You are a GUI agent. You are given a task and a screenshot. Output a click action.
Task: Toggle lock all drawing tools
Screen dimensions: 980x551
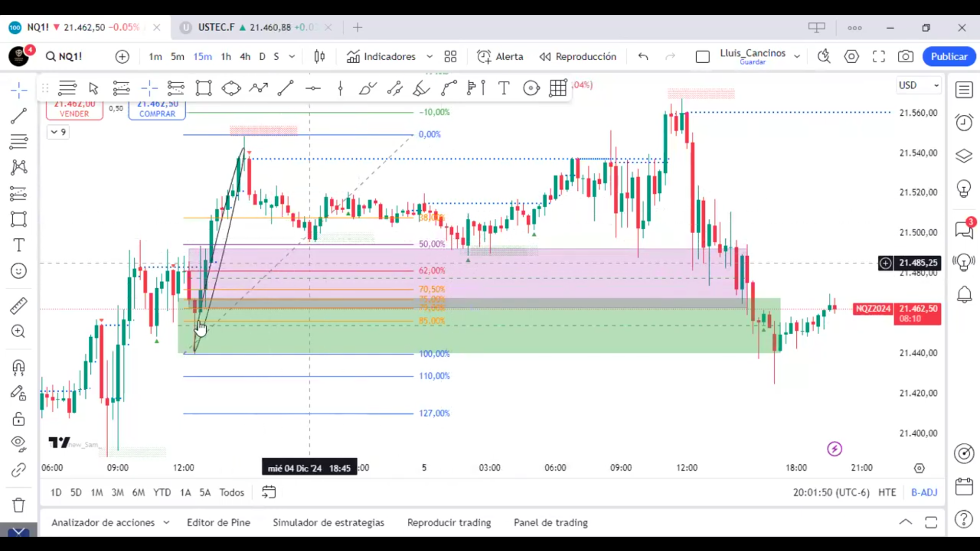pyautogui.click(x=19, y=419)
